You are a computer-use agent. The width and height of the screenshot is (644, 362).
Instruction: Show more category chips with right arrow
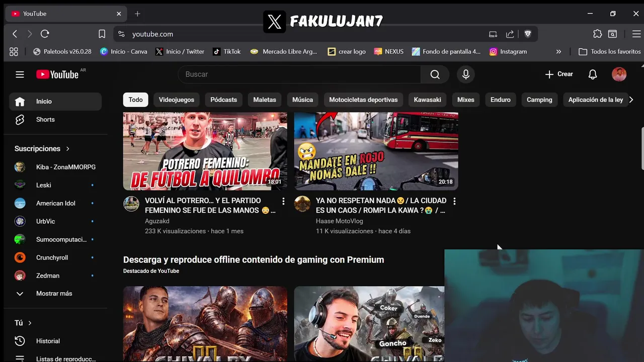click(x=631, y=100)
